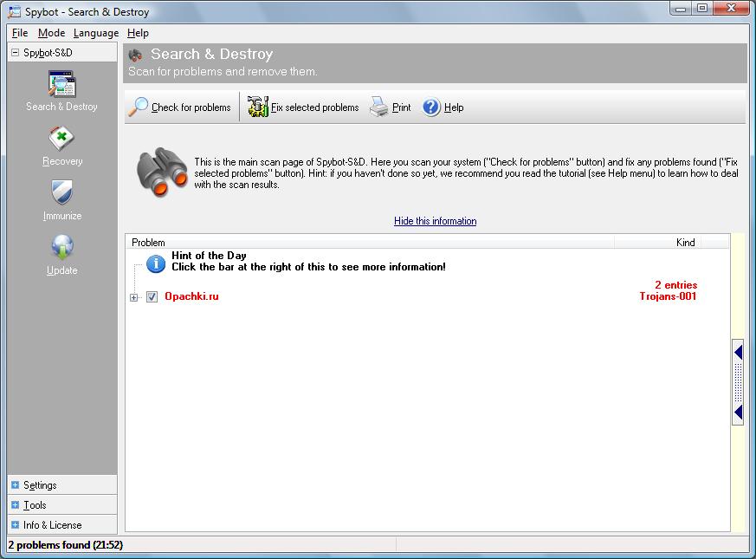Expand the Info & License section
756x559 pixels.
[15, 524]
